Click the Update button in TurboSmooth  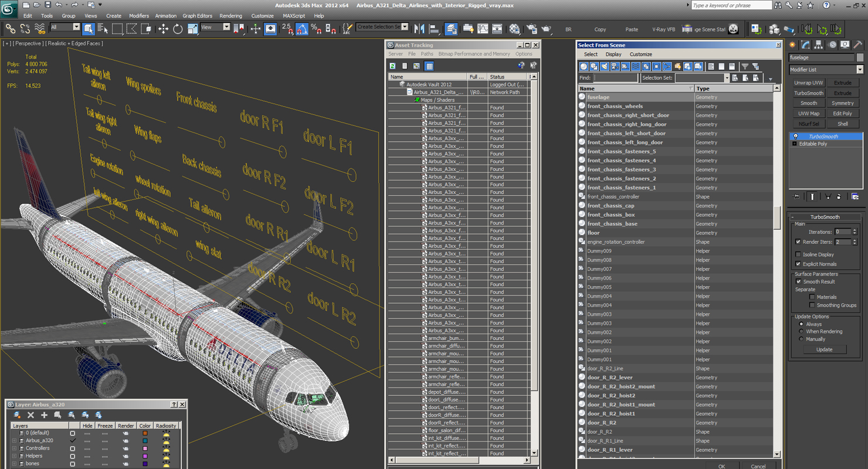(x=824, y=349)
